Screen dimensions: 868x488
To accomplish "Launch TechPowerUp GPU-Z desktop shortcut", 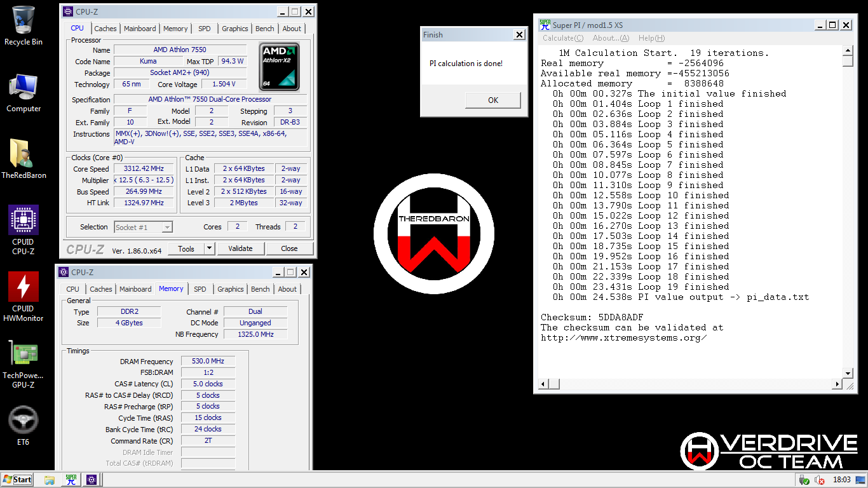I will (24, 364).
